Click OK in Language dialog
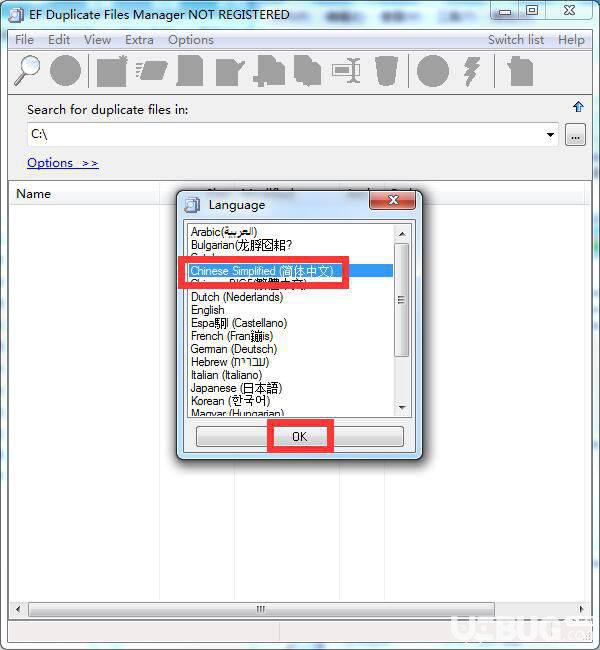The image size is (600, 650). 299,436
